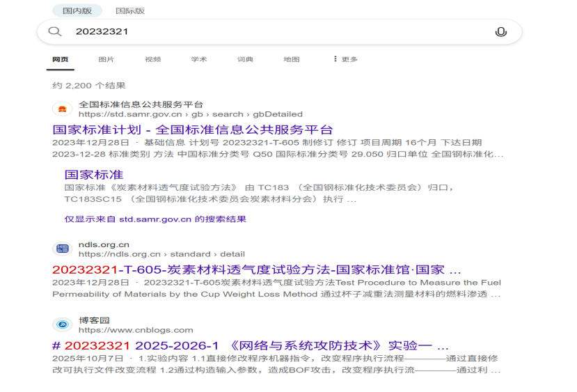This screenshot has height=392, width=577.
Task: Switch to 国际版 search mode
Action: coord(130,11)
